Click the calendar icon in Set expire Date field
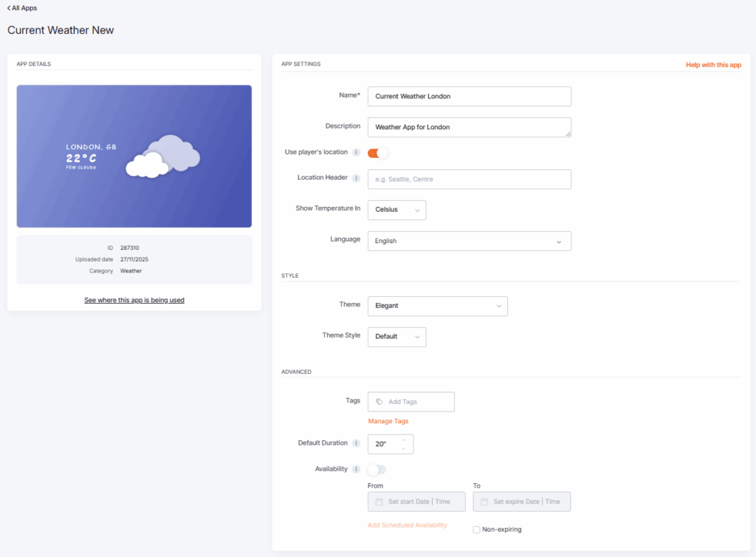Viewport: 756px width, 557px height. tap(485, 502)
